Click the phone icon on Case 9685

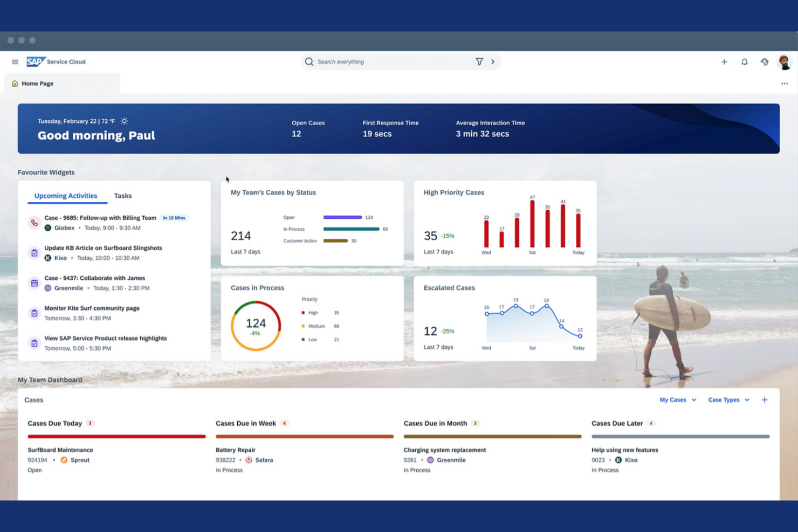click(x=34, y=222)
